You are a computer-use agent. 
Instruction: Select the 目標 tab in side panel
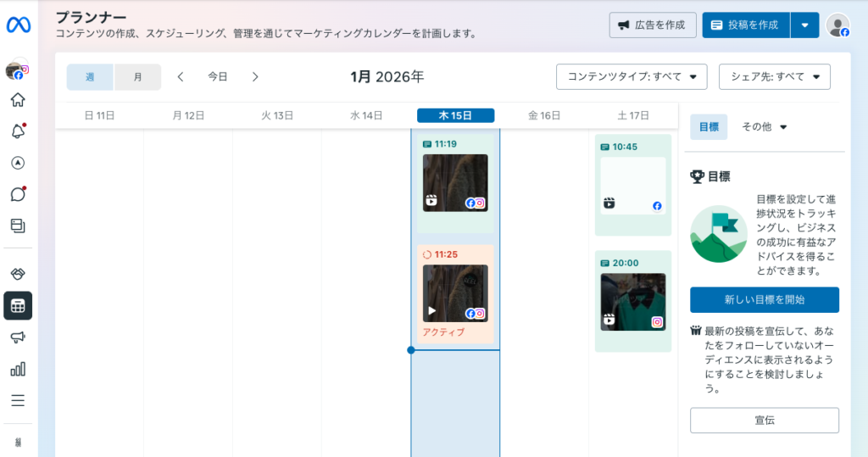coord(709,127)
